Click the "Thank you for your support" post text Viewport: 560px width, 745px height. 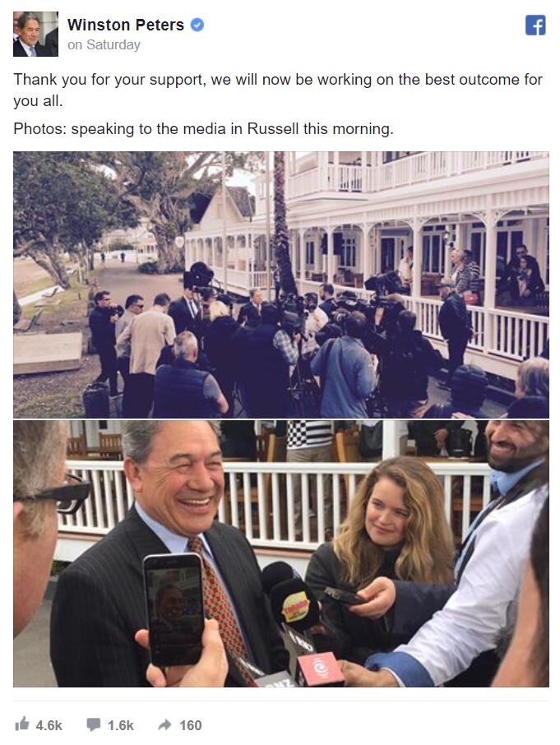(278, 90)
